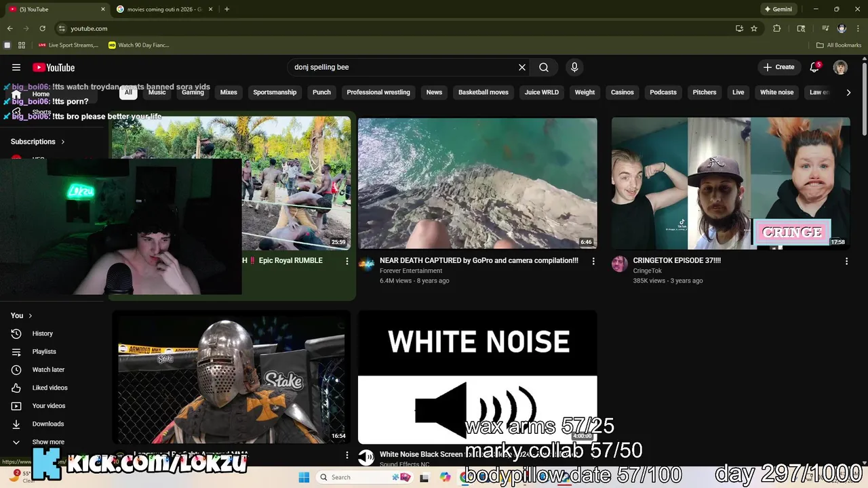Select the All filter chip
Screen dimensions: 868x488
[128, 92]
